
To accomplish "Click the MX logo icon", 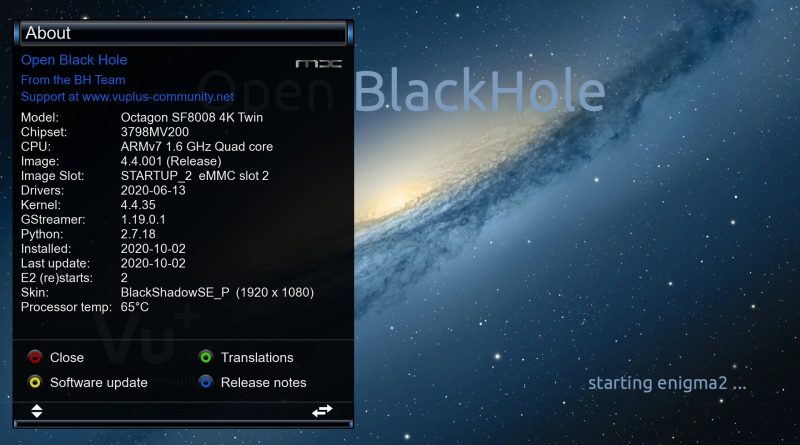I will [x=319, y=64].
